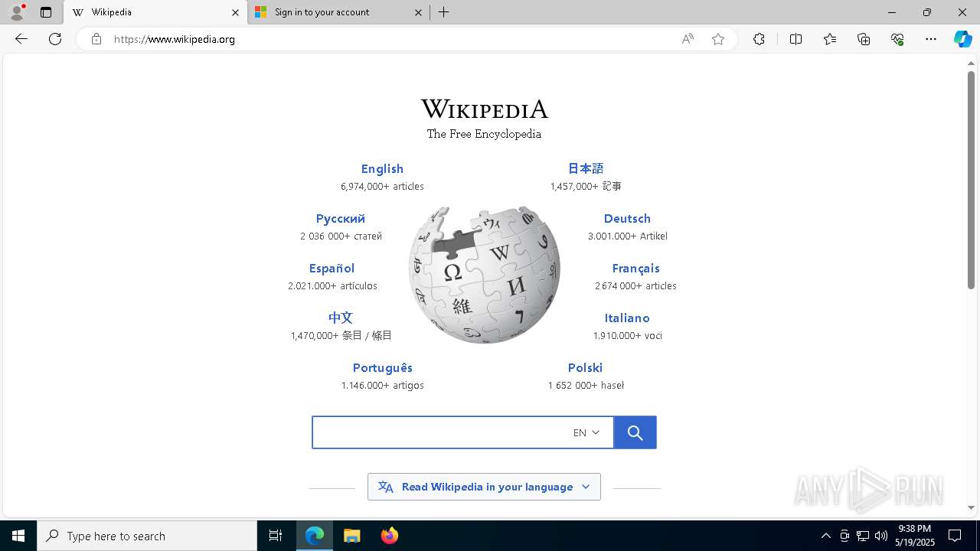Show hidden system tray icons
This screenshot has height=551, width=980.
coord(825,536)
